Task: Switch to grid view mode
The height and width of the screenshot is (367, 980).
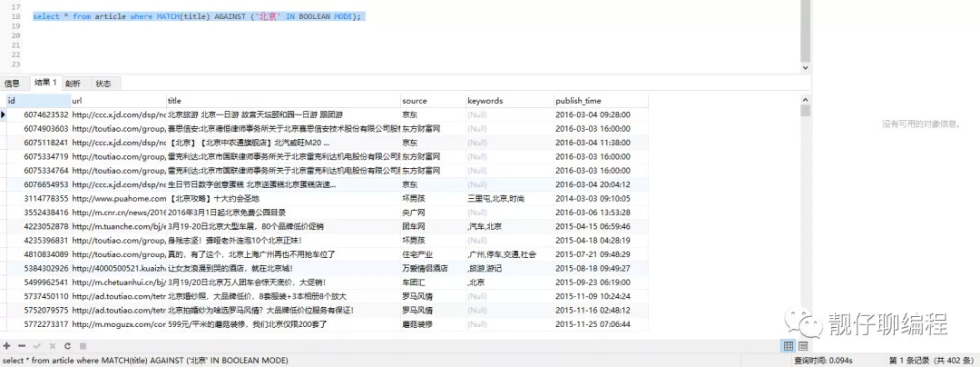Action: (x=788, y=346)
